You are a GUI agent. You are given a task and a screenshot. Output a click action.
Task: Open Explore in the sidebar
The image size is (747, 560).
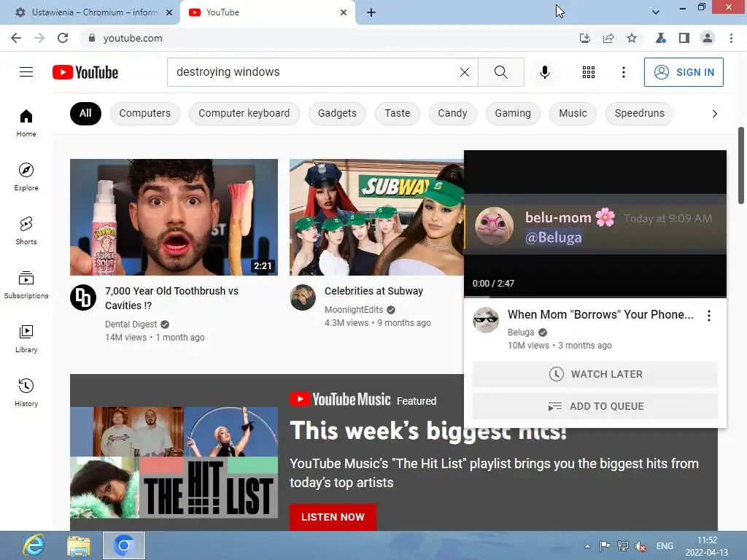26,176
